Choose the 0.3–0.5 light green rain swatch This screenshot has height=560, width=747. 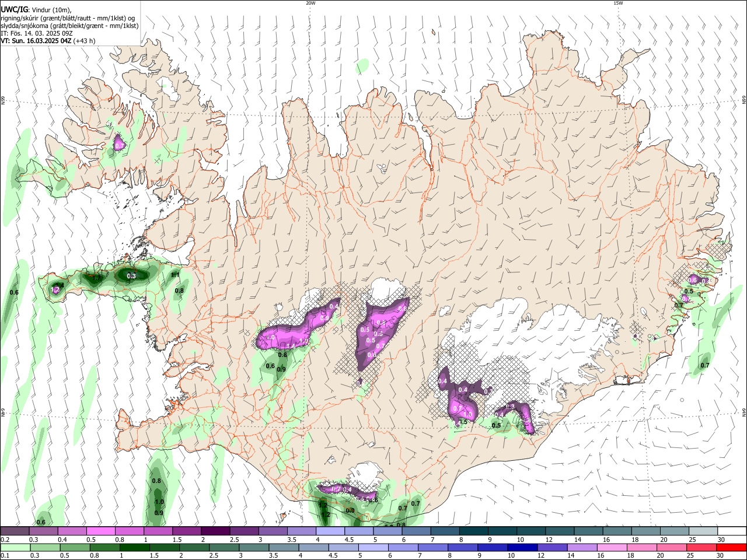tap(45, 547)
